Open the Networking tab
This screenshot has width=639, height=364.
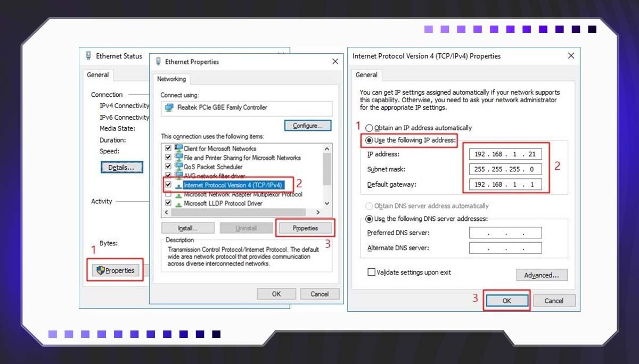tap(171, 79)
